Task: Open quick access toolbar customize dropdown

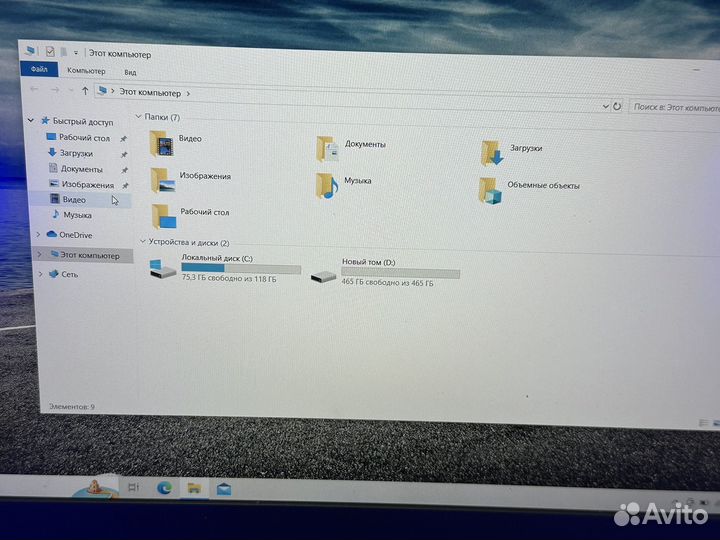Action: (76, 53)
